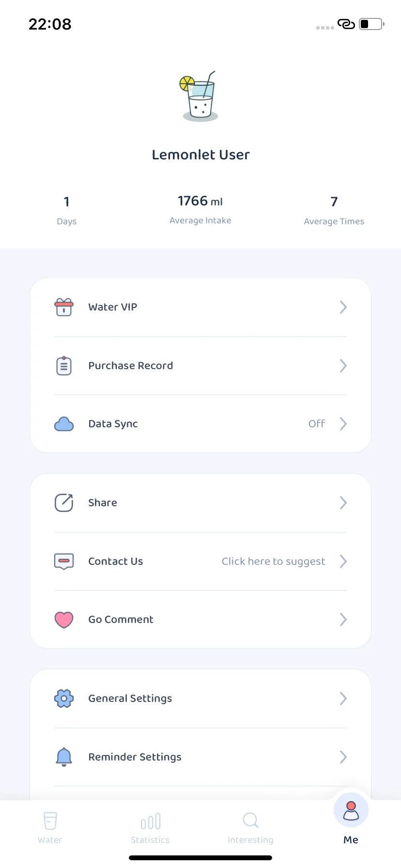Toggle Data Sync Off status
Viewport: 401px width, 868px height.
pos(317,424)
